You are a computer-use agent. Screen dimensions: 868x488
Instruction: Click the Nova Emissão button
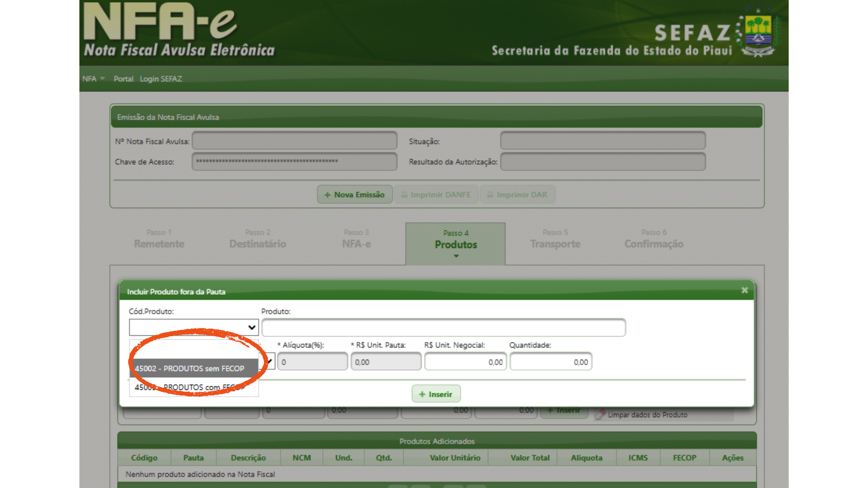click(x=354, y=195)
